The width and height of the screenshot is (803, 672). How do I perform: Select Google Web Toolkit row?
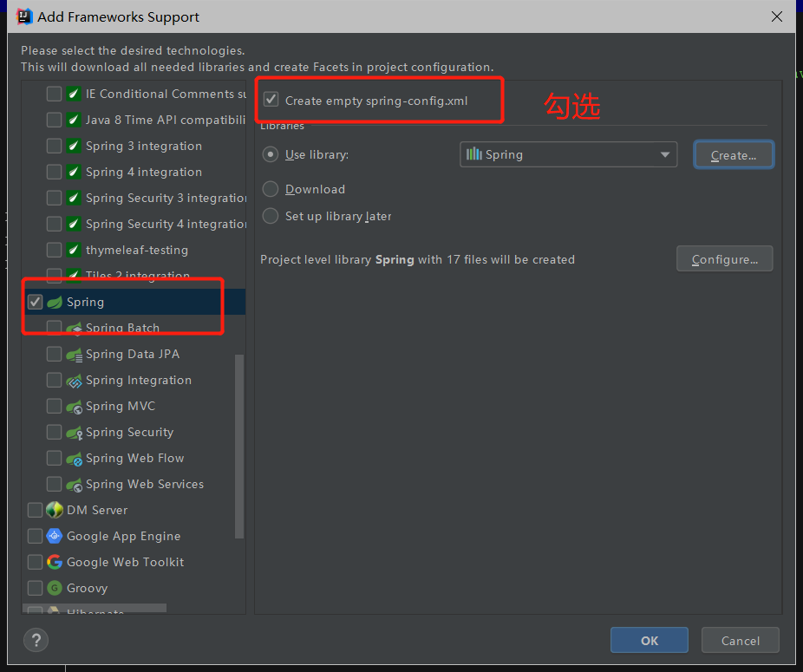125,562
